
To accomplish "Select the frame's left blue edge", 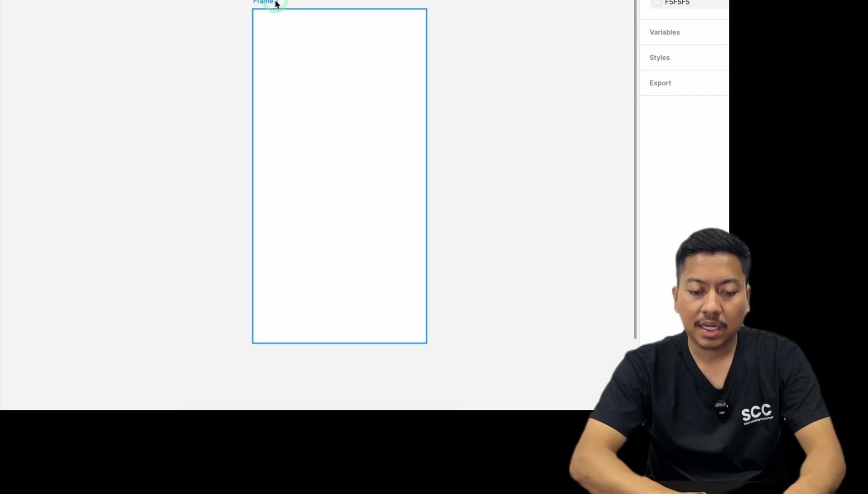I will [x=252, y=176].
